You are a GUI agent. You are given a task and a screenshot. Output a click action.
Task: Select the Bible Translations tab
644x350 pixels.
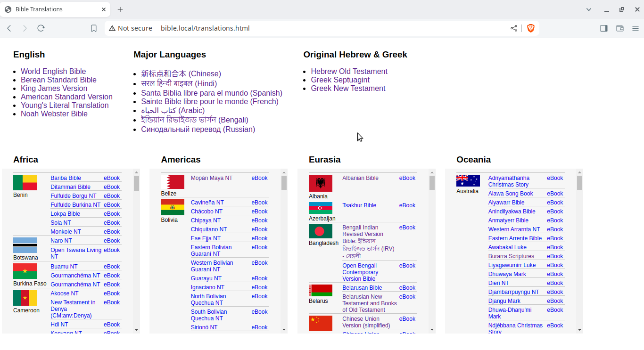point(52,9)
